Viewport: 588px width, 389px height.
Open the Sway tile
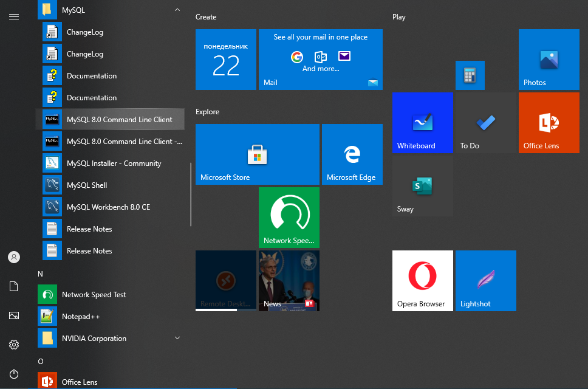tap(422, 185)
